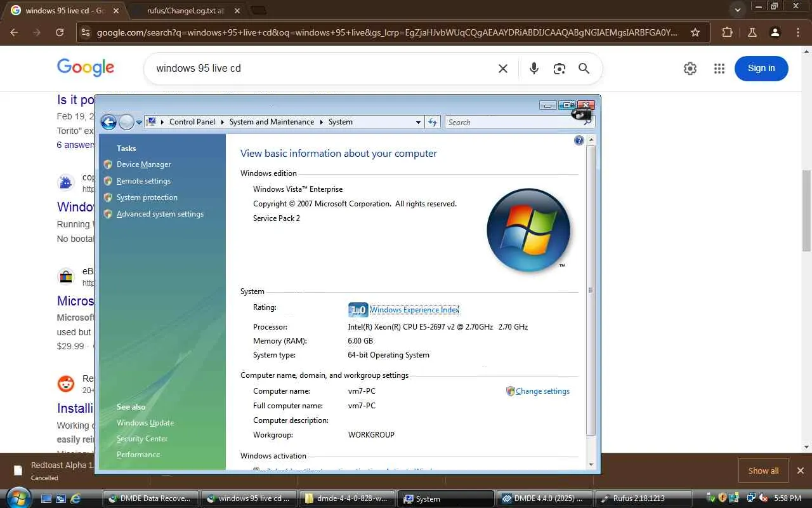Focus the Control Panel search box
812x508 pixels.
pyautogui.click(x=514, y=122)
